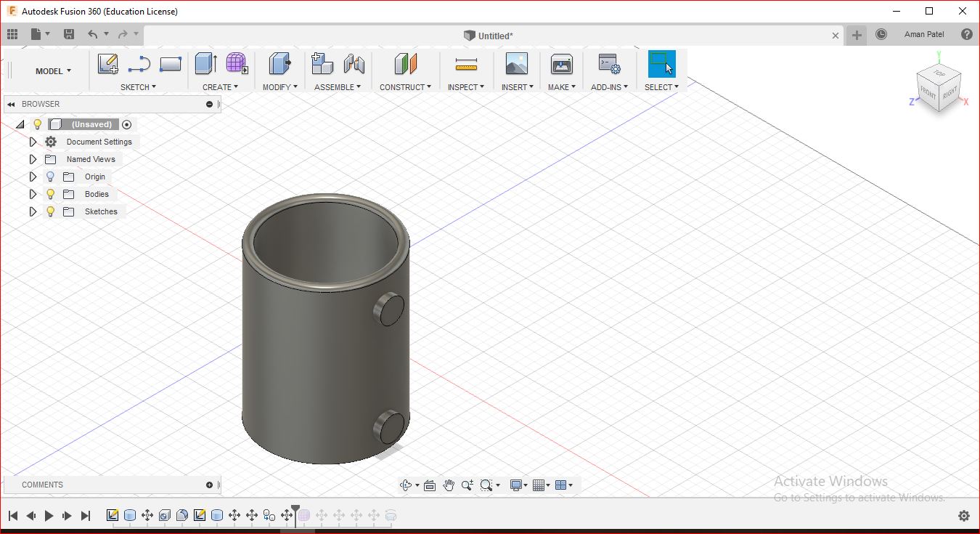Collapse Browser with double-arrow icon
This screenshot has height=534, width=980.
pyautogui.click(x=12, y=104)
